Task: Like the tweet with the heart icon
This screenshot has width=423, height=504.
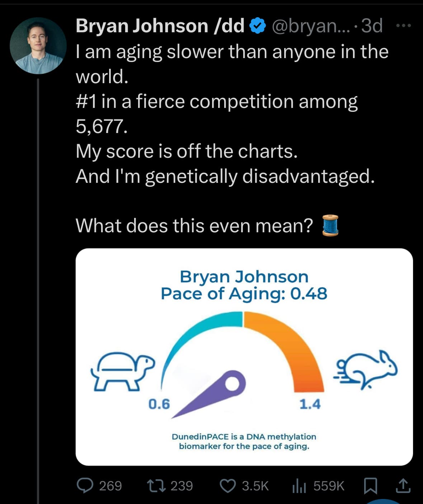Action: click(x=227, y=486)
